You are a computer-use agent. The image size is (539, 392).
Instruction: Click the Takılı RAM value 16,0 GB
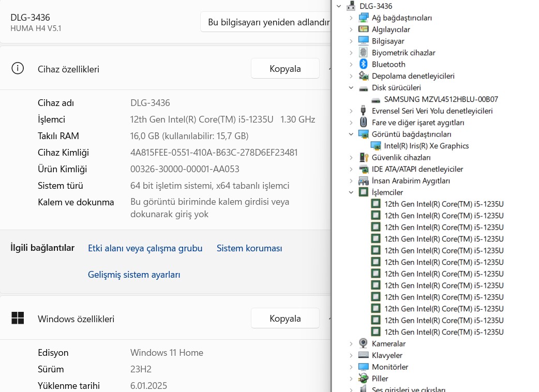(189, 135)
